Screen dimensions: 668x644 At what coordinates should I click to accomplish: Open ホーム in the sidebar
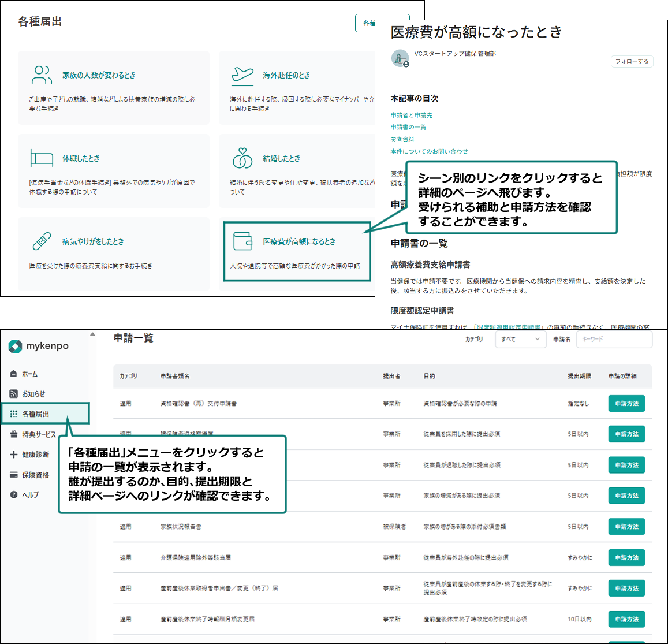tap(29, 374)
